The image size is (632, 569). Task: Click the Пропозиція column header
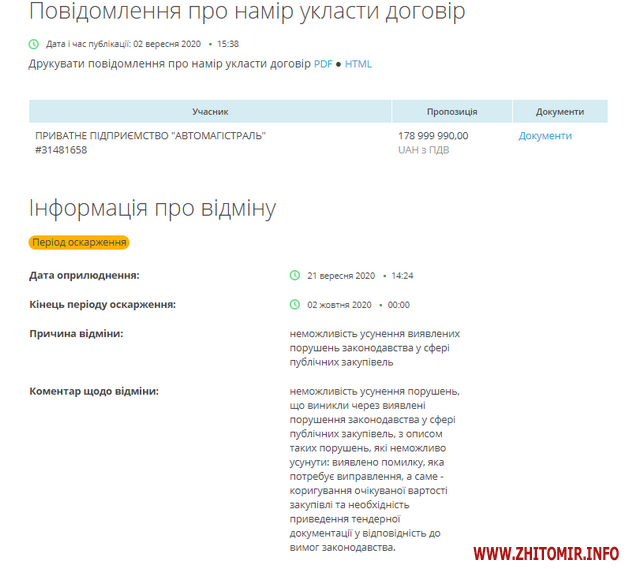[452, 112]
